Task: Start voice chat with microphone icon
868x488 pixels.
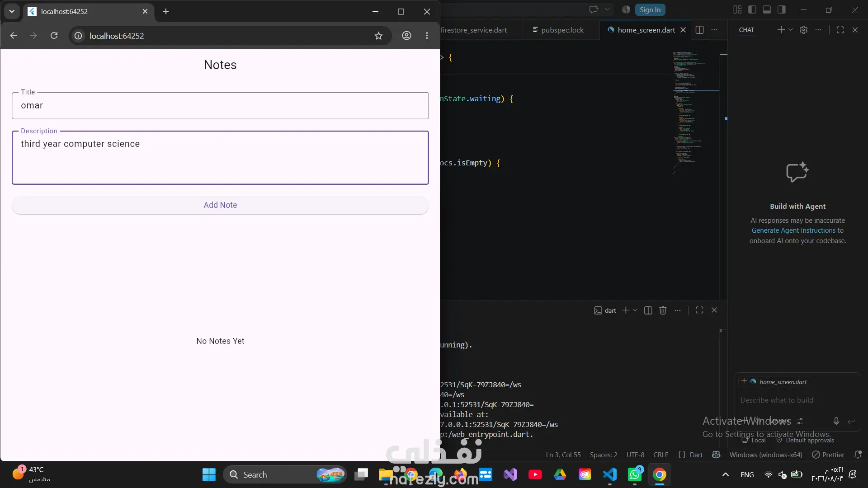Action: 836,421
